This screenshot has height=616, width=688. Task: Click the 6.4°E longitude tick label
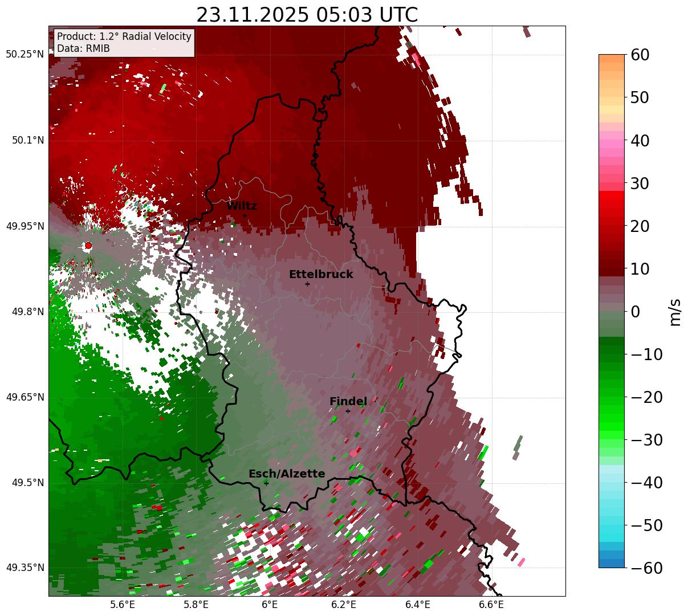[418, 605]
